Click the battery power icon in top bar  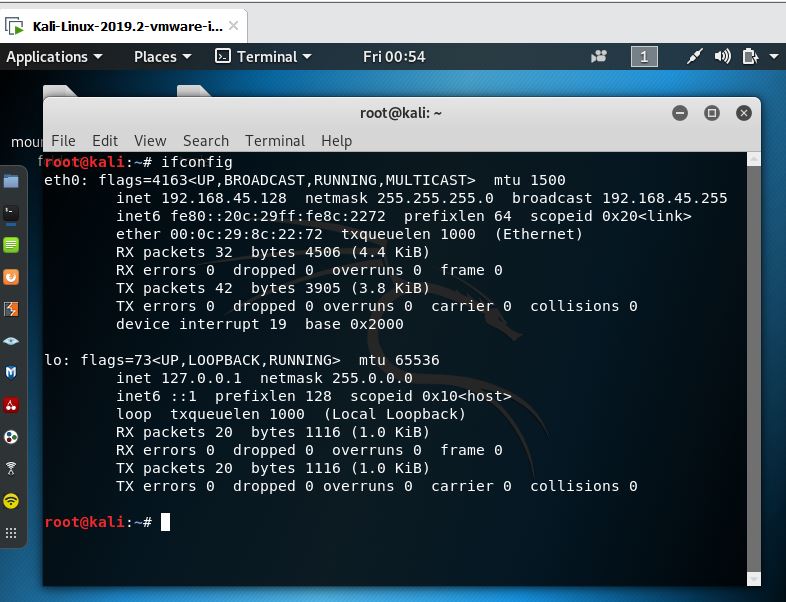pos(749,57)
